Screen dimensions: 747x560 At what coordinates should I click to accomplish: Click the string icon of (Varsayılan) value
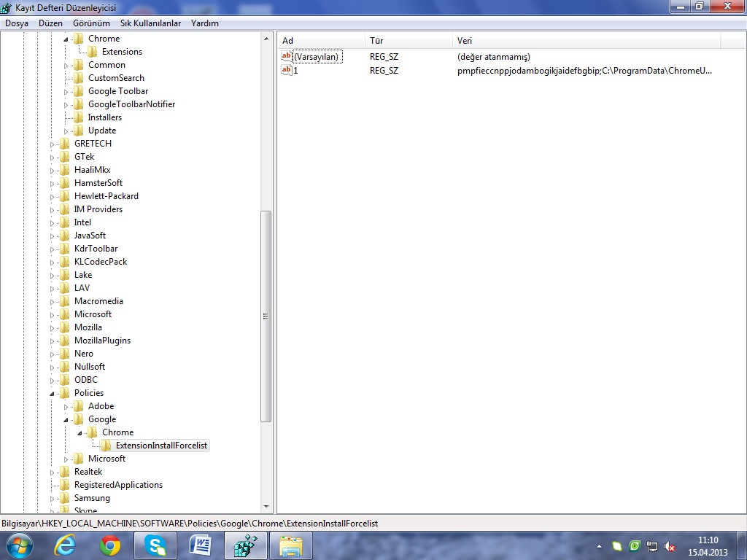click(x=286, y=56)
